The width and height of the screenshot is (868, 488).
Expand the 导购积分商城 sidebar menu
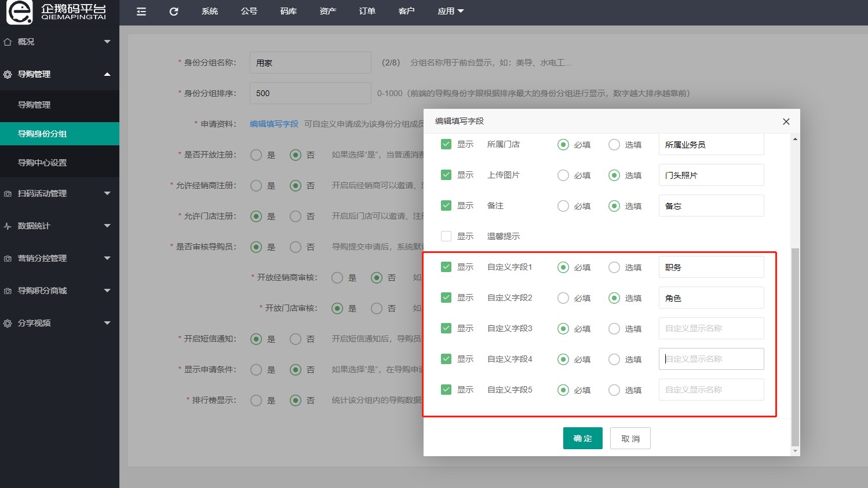click(x=59, y=291)
